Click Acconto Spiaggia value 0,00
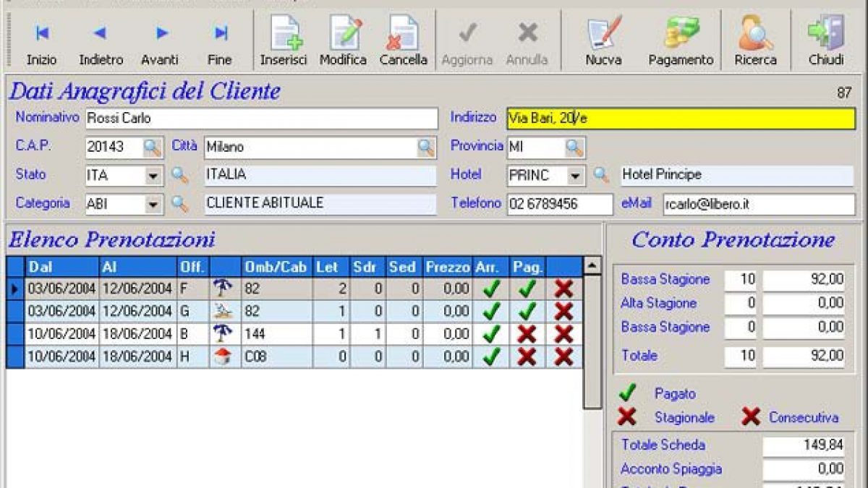Viewport: 868px width, 488px height. pyautogui.click(x=804, y=469)
